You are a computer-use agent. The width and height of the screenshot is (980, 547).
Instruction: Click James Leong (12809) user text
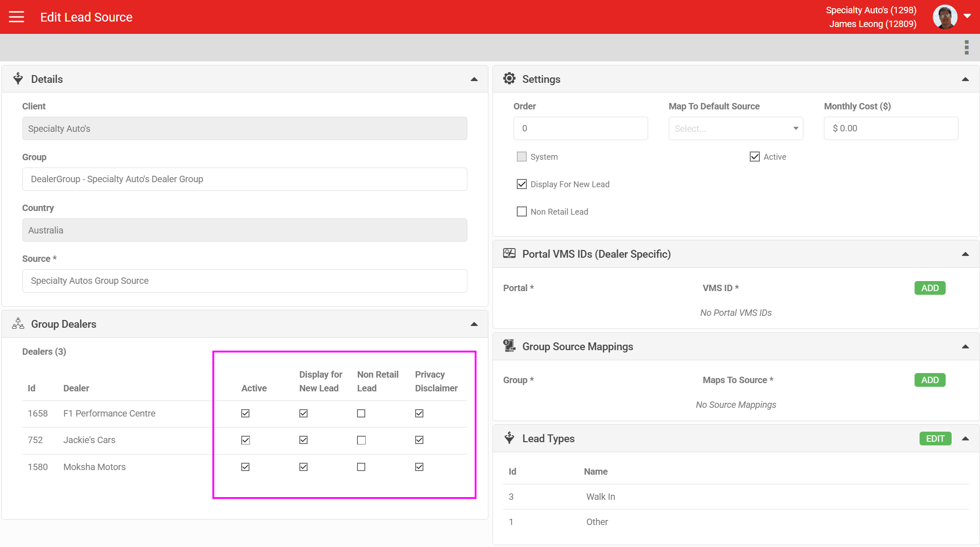[x=872, y=24]
